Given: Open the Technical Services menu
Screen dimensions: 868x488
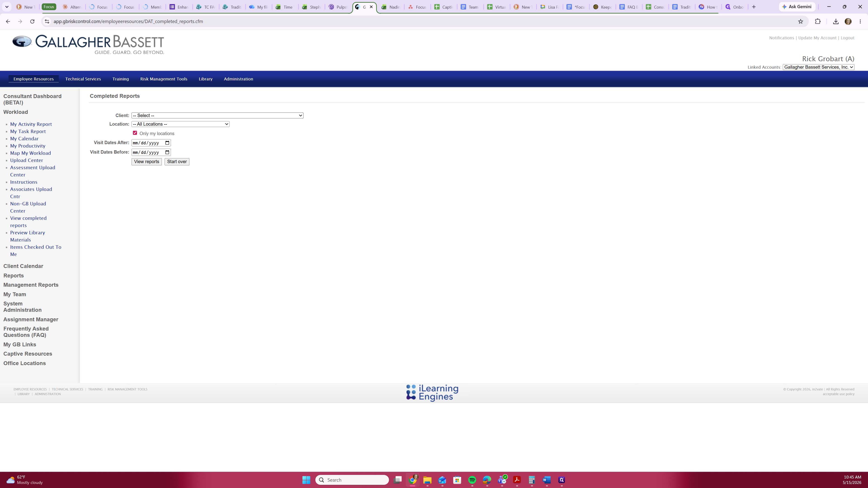Looking at the screenshot, I should coord(83,79).
